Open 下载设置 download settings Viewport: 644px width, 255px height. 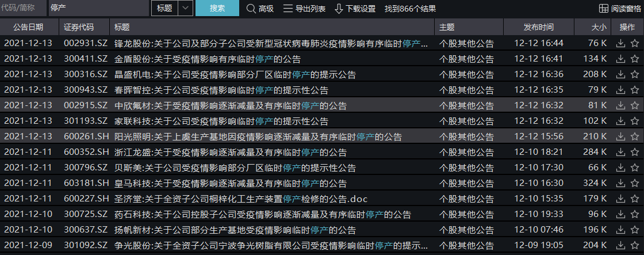click(355, 9)
